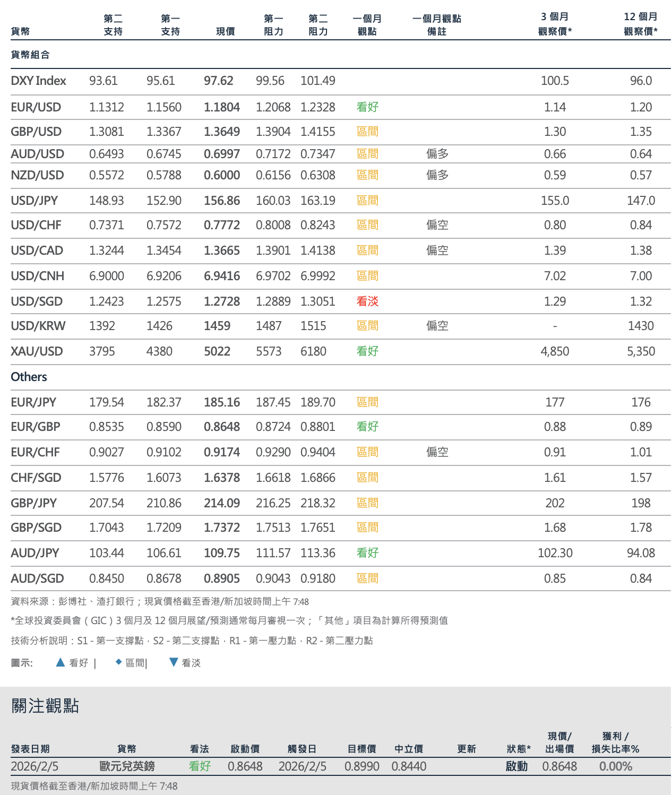Image resolution: width=672 pixels, height=795 pixels.
Task: Click the blue up-triangle icon in the legend
Action: (x=61, y=662)
